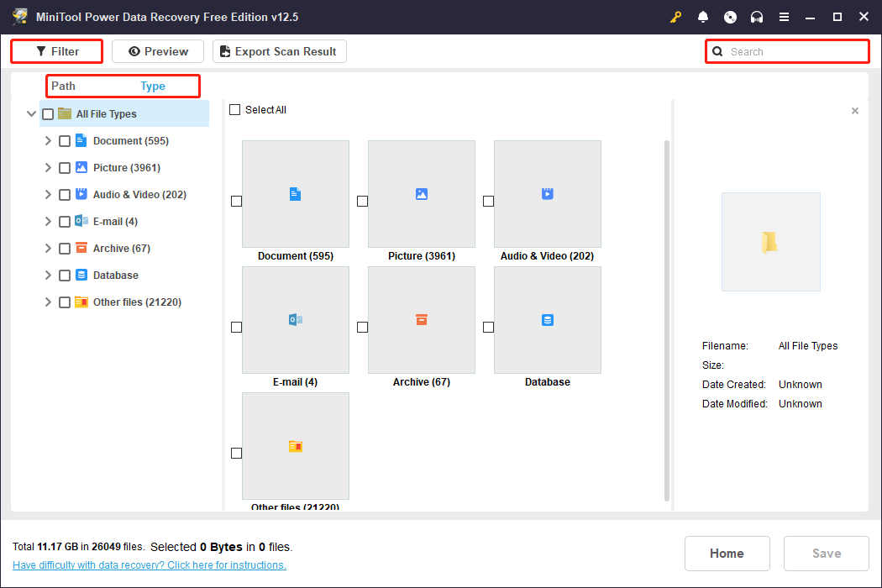The image size is (882, 588).
Task: Click the bootable media disc icon
Action: click(730, 17)
